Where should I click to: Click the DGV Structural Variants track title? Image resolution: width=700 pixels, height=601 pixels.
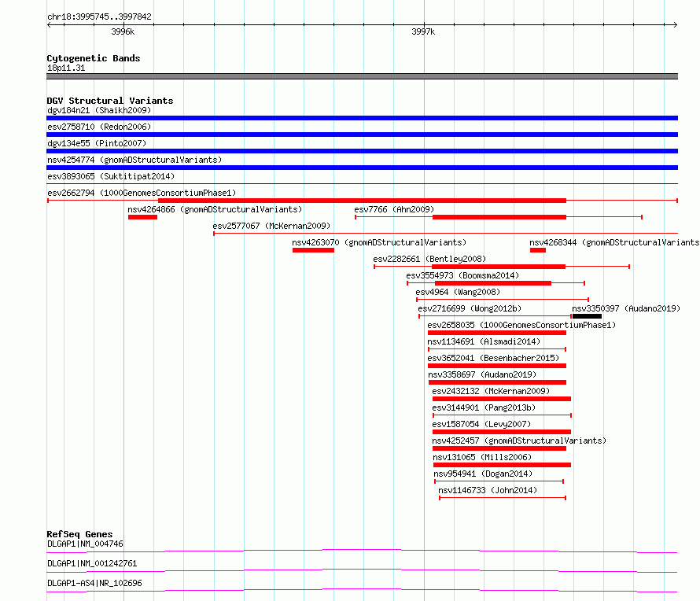pos(110,101)
